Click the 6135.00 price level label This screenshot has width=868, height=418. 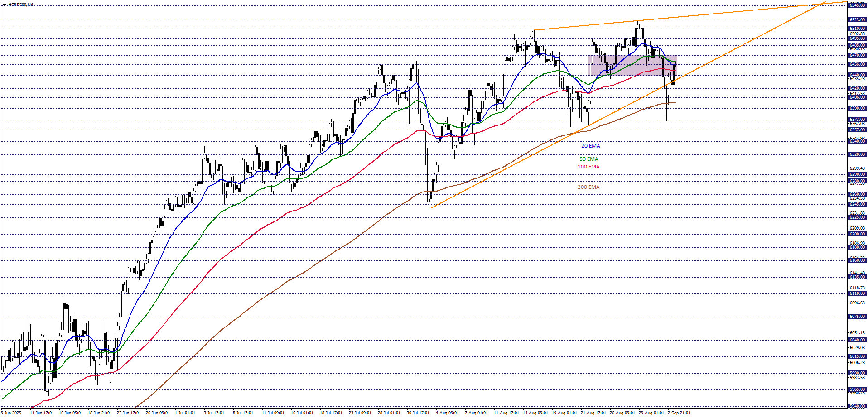pyautogui.click(x=857, y=277)
